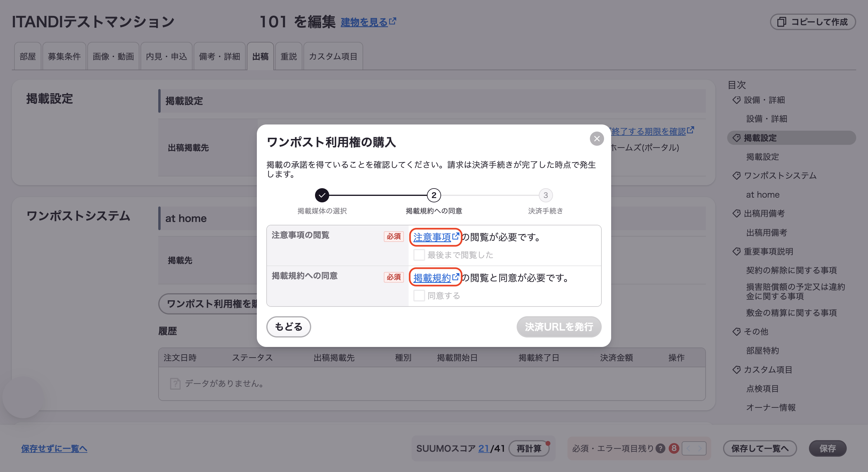Jump to 重要事項説明 in 目次
Image resolution: width=868 pixels, height=472 pixels.
tap(768, 251)
